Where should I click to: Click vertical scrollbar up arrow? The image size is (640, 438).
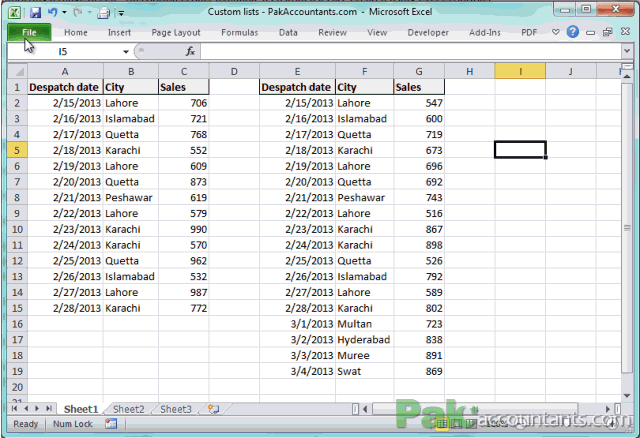pos(627,76)
